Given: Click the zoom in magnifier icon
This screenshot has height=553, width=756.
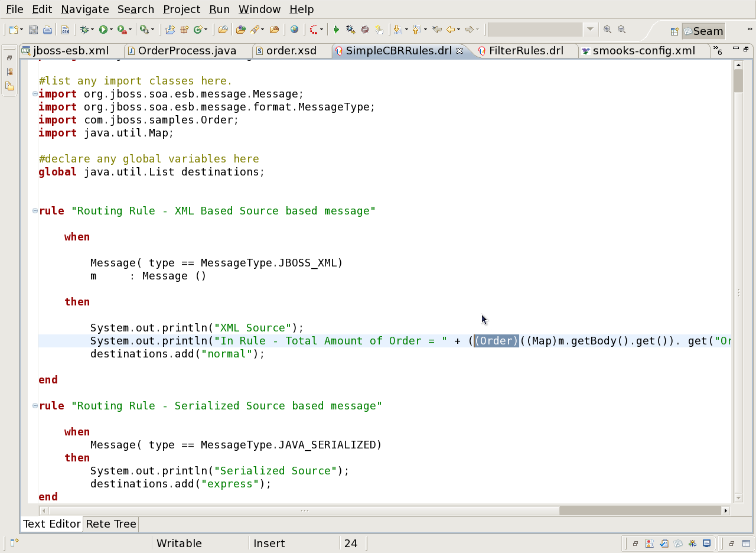Looking at the screenshot, I should (607, 30).
